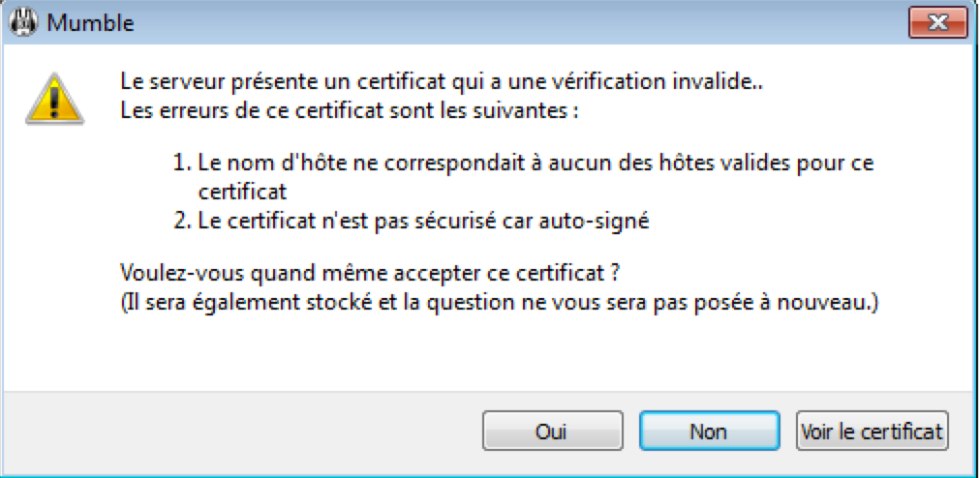980x478 pixels.
Task: Reject the certificate with Non
Action: pos(708,431)
